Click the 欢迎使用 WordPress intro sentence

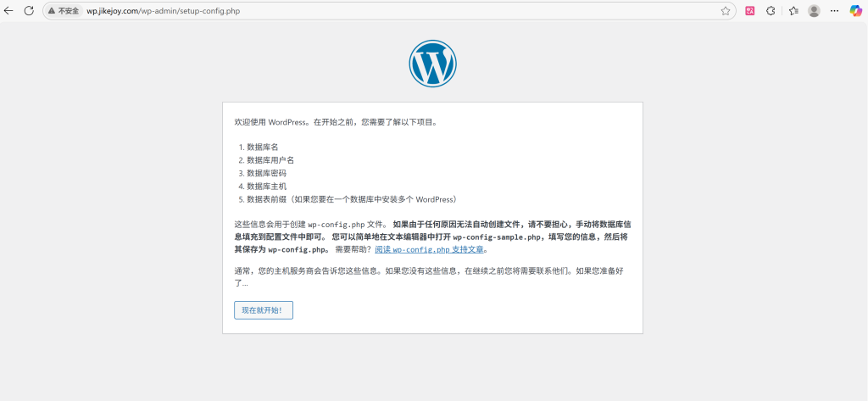[x=337, y=122]
